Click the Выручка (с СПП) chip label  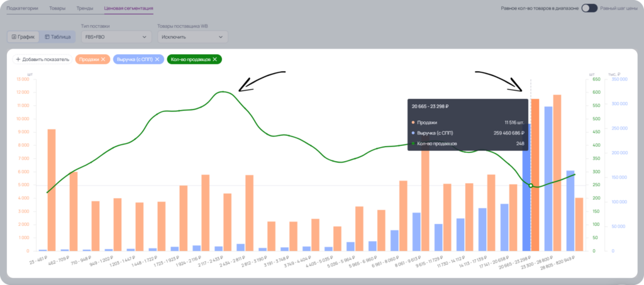[135, 60]
